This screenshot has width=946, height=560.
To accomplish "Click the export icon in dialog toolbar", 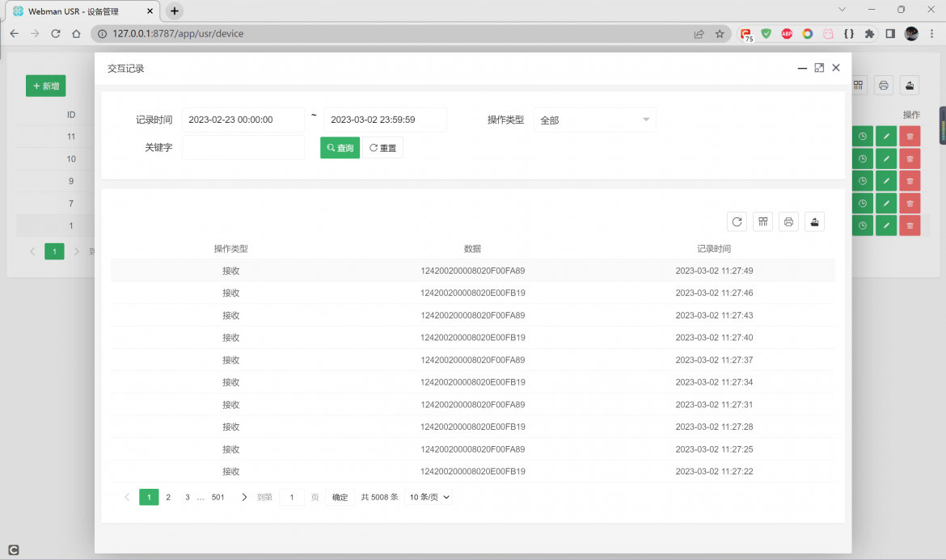I will 814,222.
